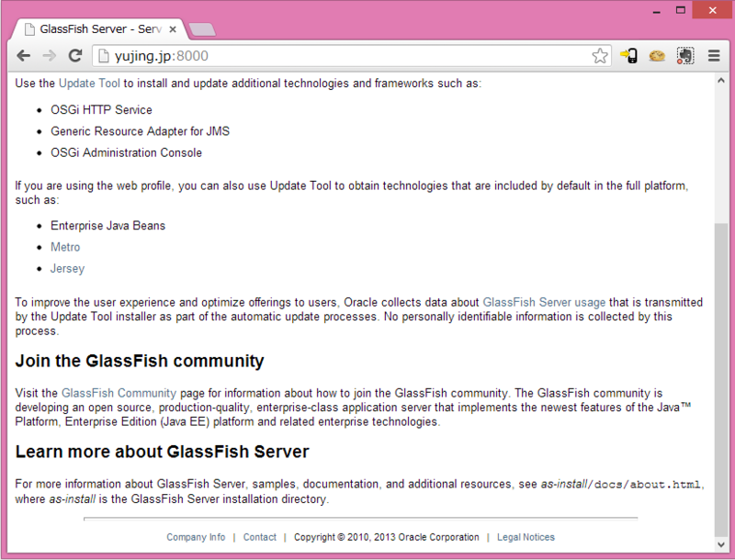
Task: Open the Evernote clipper extension icon
Action: [684, 56]
